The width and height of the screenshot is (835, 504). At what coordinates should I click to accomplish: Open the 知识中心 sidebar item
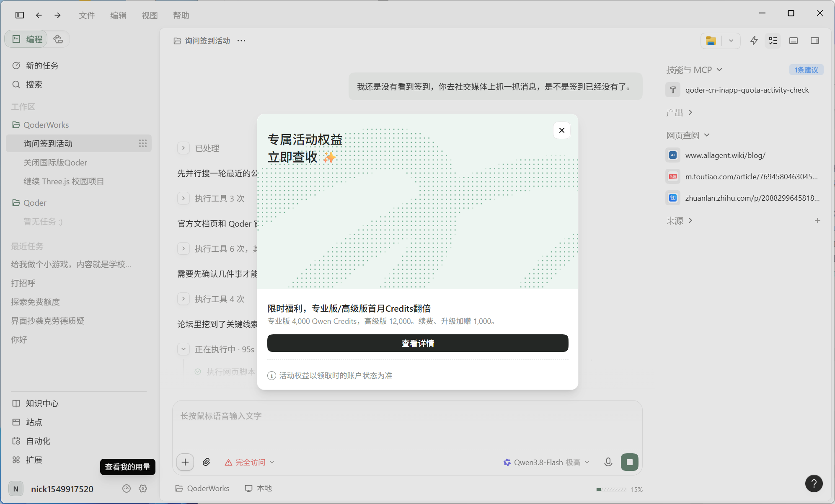point(78,403)
